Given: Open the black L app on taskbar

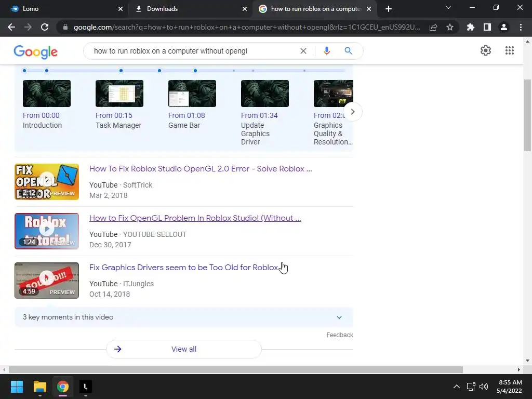Looking at the screenshot, I should coord(86,387).
